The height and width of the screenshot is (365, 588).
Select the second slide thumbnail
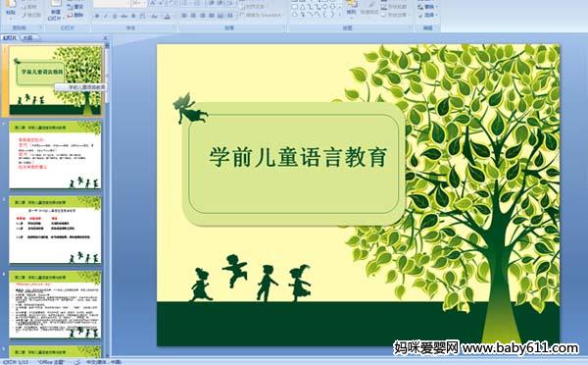pos(55,155)
